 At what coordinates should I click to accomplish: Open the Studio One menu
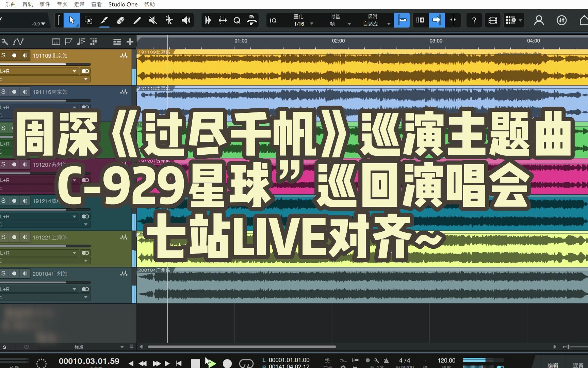tap(123, 4)
